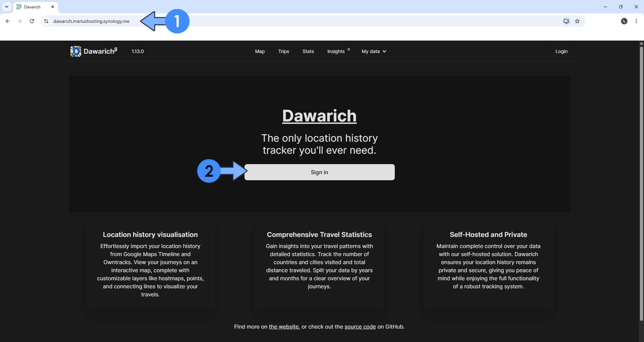
Task: Open the Chrome profile avatar
Action: 624,21
